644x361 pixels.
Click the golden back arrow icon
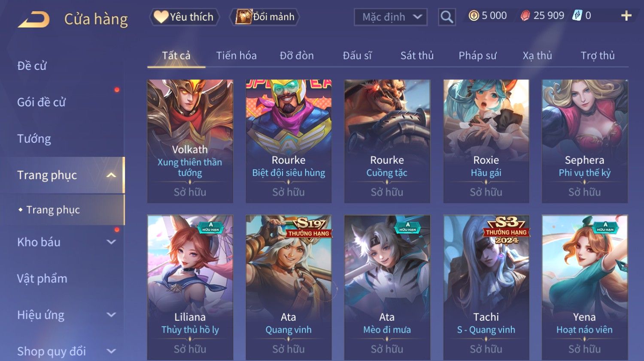[x=33, y=19]
